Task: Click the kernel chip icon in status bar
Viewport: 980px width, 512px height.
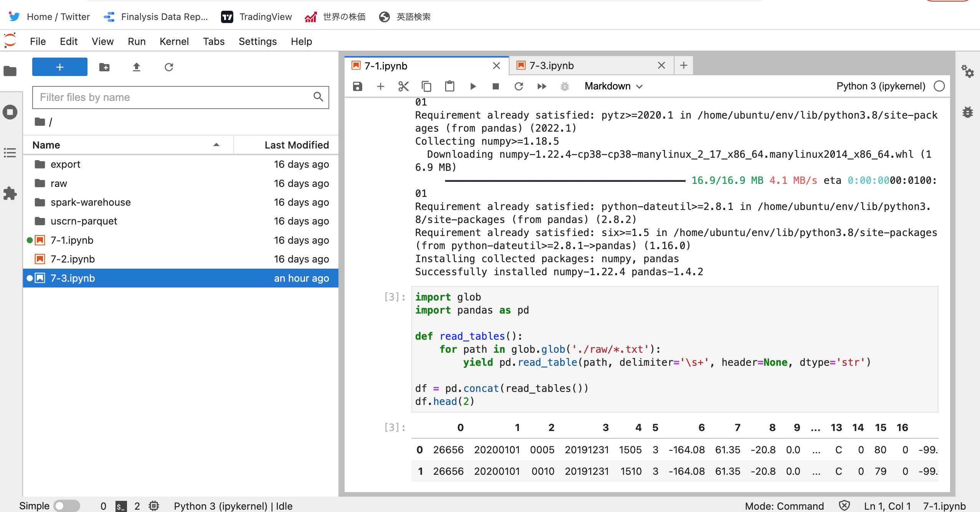Action: (x=154, y=506)
